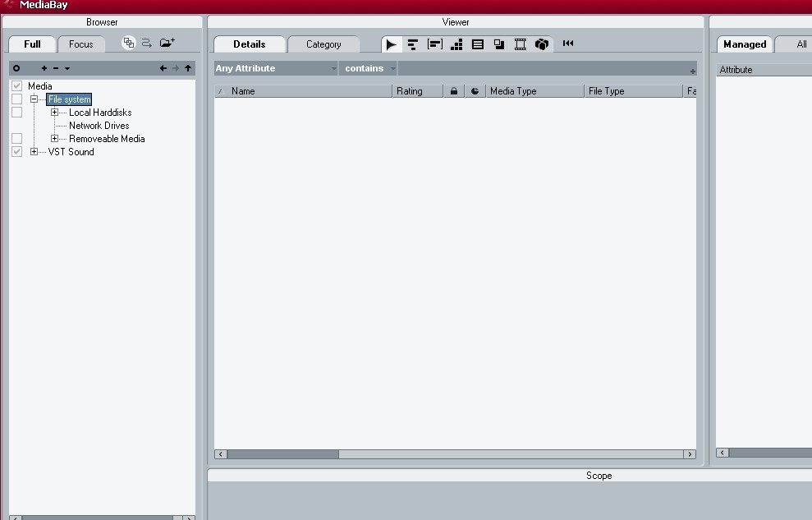Click the Viewer horizontal scrollbar thumb
The image size is (812, 520).
coord(283,454)
